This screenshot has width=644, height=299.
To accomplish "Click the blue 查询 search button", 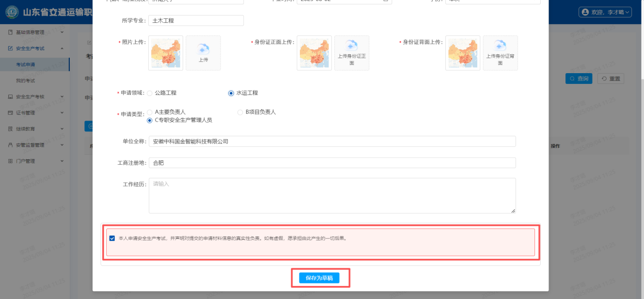I will [x=579, y=79].
